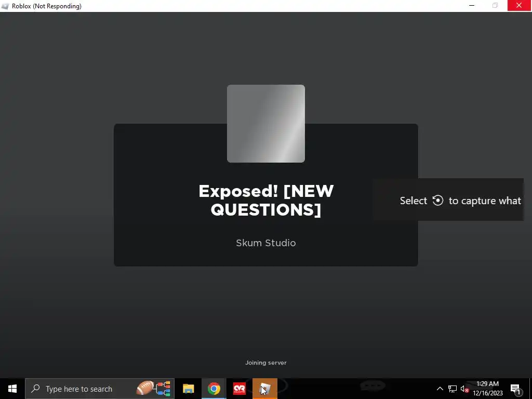Image resolution: width=532 pixels, height=399 pixels.
Task: Minimize the Roblox window
Action: click(x=472, y=5)
